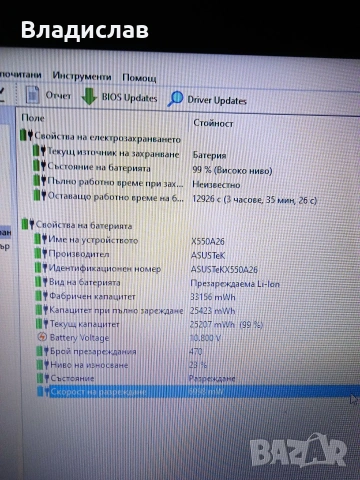Click the value 99 % (Високо ниво)
The image size is (360, 480).
pos(232,170)
